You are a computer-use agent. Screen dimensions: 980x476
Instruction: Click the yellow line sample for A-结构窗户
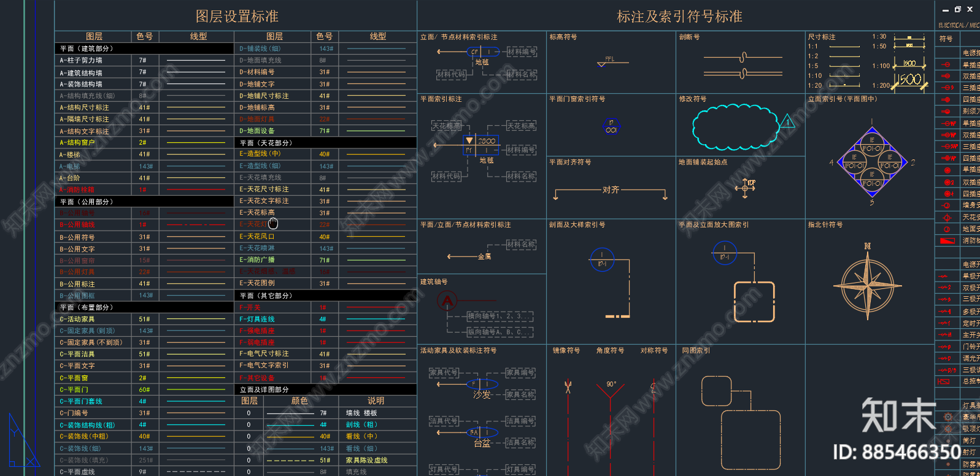196,142
